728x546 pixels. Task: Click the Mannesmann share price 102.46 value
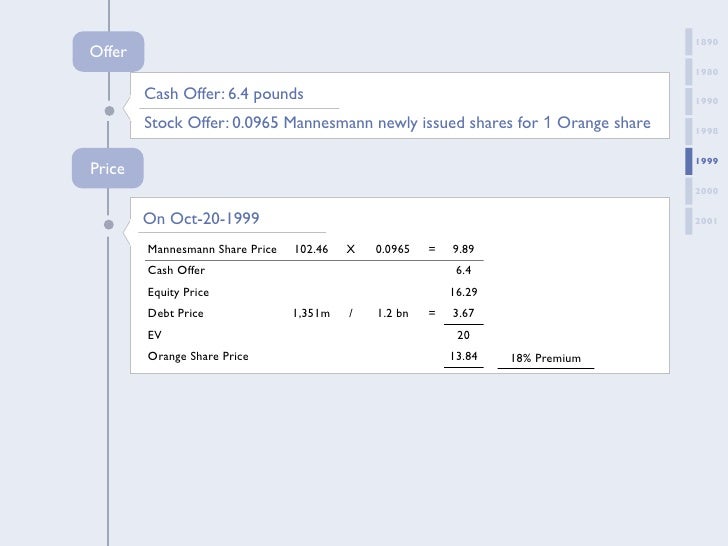pyautogui.click(x=311, y=249)
